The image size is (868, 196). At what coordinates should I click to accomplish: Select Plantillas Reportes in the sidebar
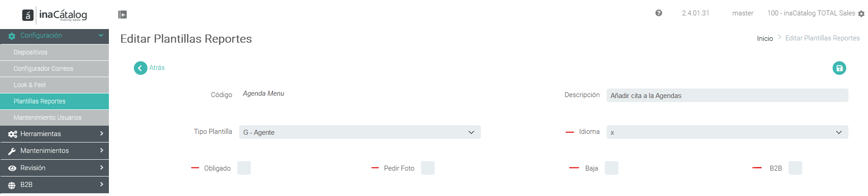[x=54, y=101]
